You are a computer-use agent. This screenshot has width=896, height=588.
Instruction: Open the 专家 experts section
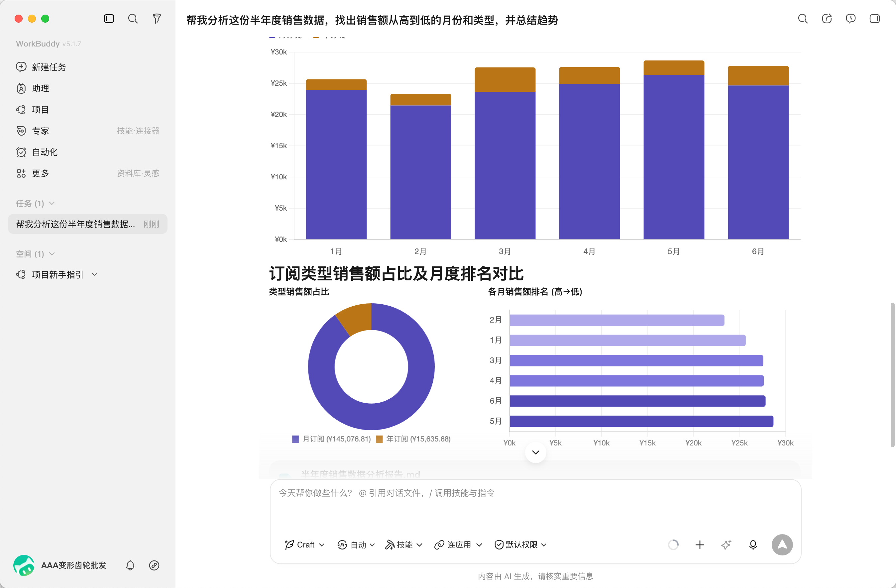tap(33, 131)
